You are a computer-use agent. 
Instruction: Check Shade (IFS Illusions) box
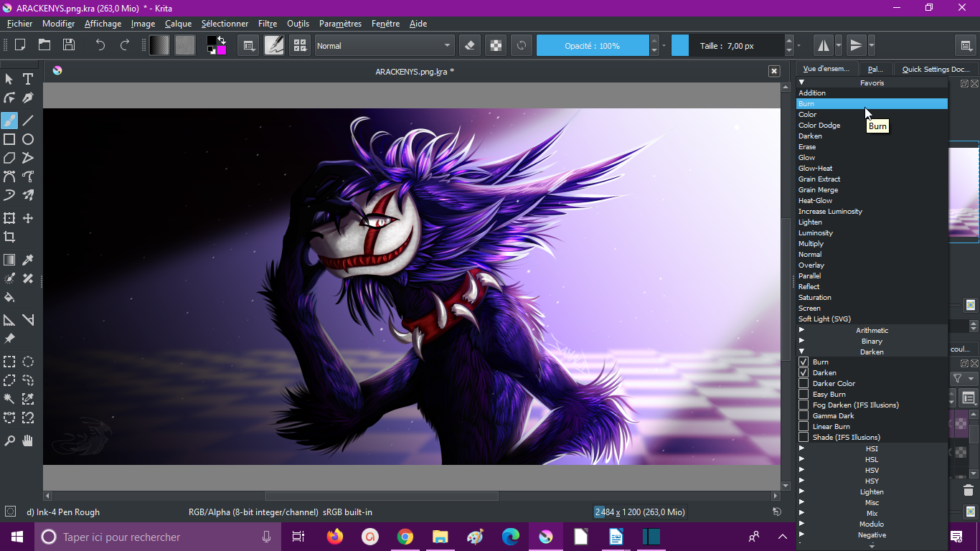tap(804, 438)
